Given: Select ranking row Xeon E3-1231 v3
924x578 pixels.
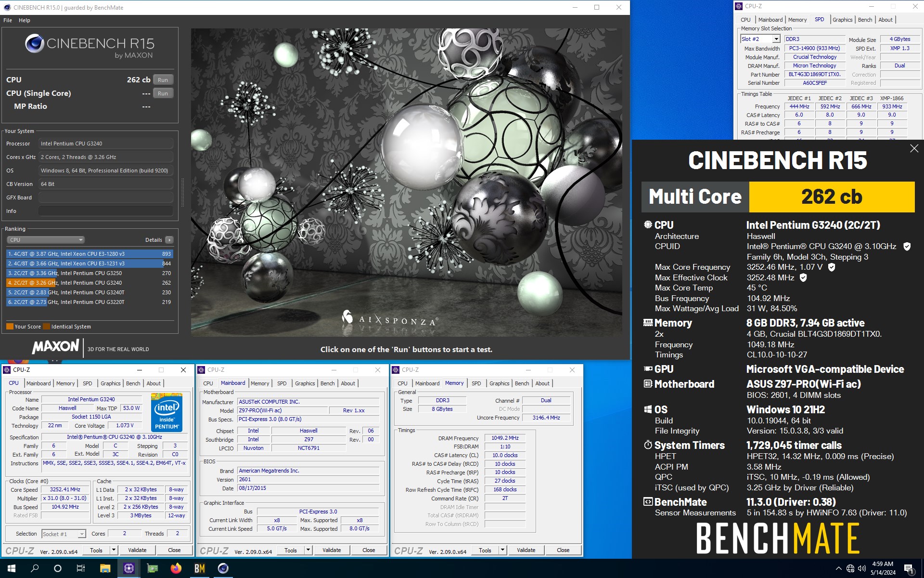Looking at the screenshot, I should (90, 263).
